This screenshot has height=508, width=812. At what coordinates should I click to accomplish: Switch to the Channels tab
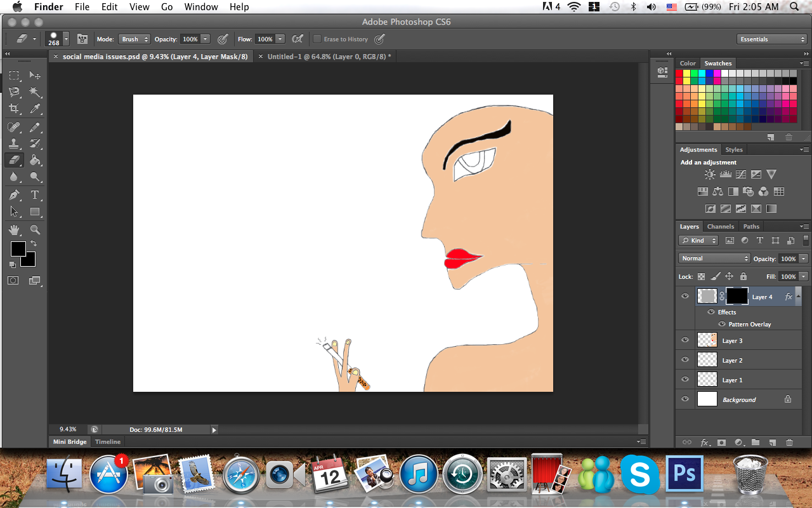click(x=720, y=227)
